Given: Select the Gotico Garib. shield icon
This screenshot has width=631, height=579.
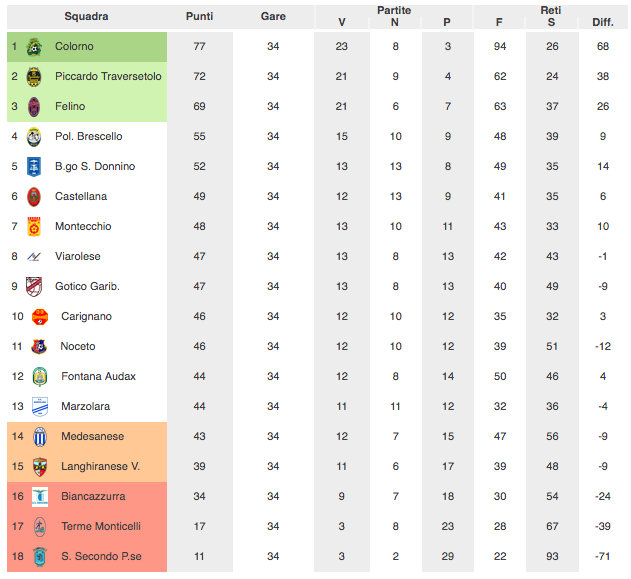Looking at the screenshot, I should [x=34, y=286].
